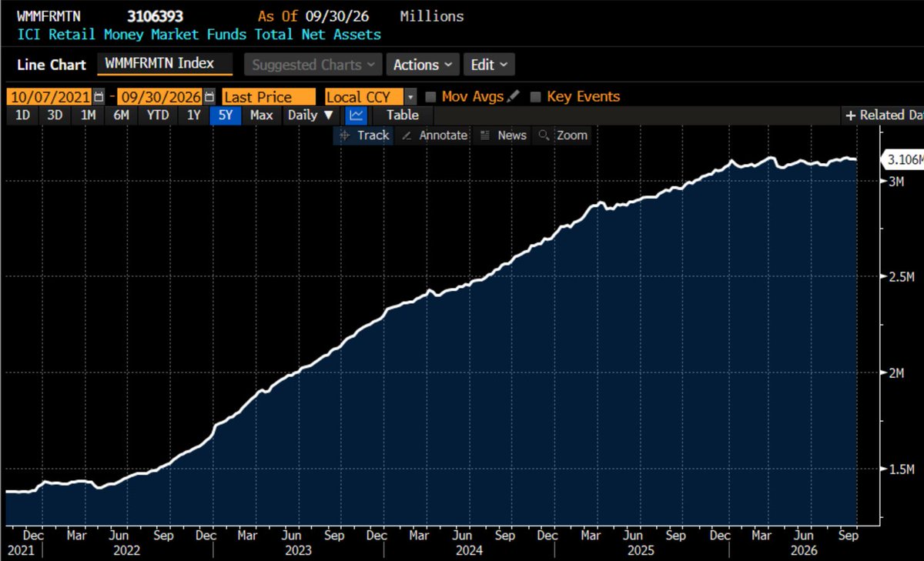Image resolution: width=924 pixels, height=561 pixels.
Task: Click the 2022 year label on x-axis
Action: [128, 551]
